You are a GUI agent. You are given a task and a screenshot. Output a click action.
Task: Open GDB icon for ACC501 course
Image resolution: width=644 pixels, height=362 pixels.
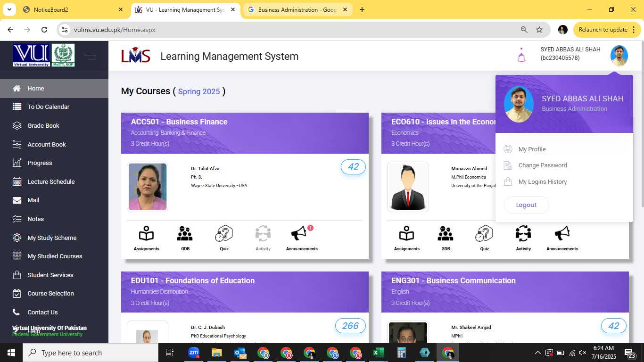tap(185, 238)
